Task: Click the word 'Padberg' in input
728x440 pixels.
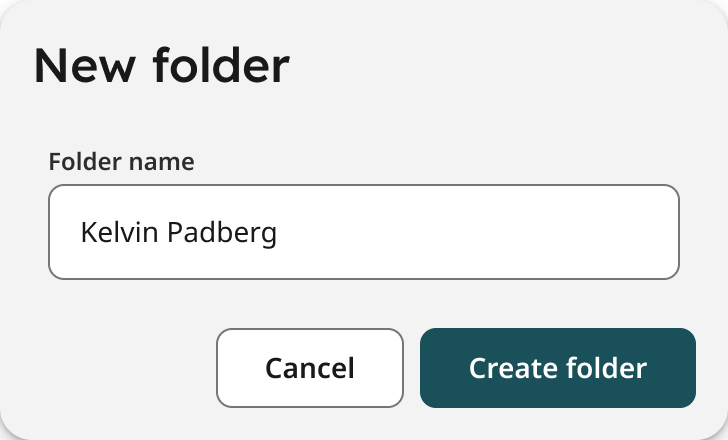Action: pos(222,233)
